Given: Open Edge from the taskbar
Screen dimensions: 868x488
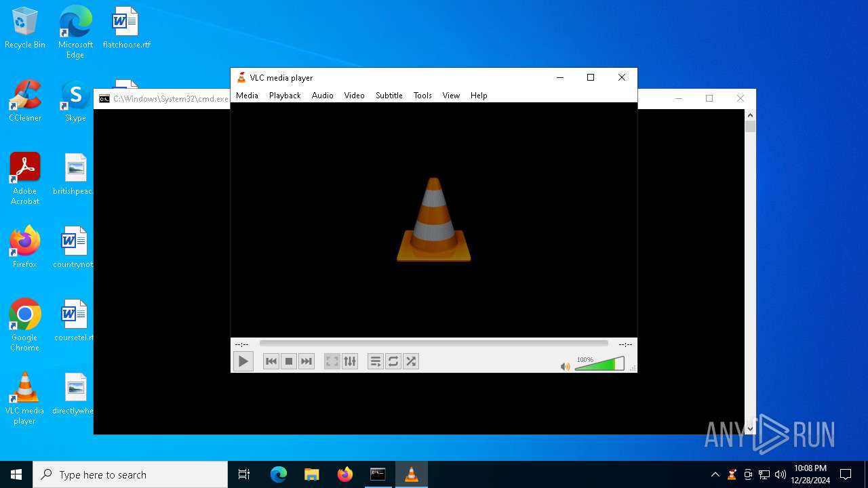Looking at the screenshot, I should tap(279, 474).
